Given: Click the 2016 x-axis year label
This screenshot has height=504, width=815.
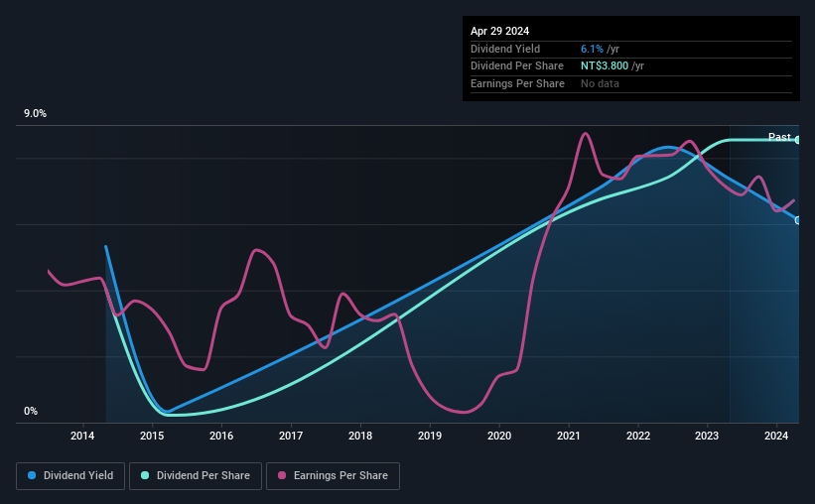Looking at the screenshot, I should click(221, 436).
